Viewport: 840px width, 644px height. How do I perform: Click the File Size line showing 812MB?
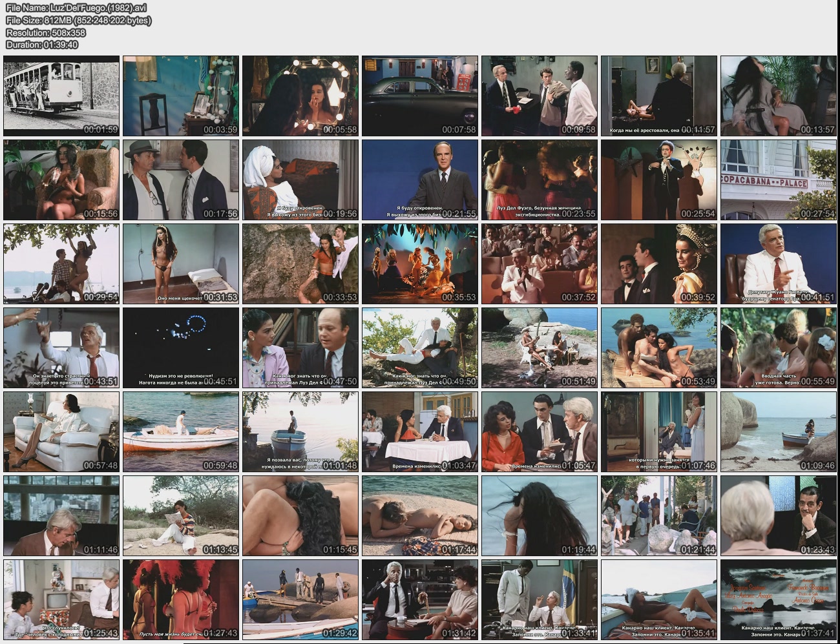pyautogui.click(x=78, y=20)
